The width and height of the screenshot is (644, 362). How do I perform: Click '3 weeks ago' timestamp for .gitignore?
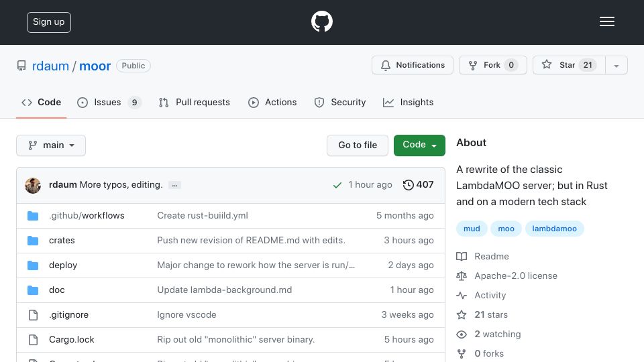pos(407,315)
